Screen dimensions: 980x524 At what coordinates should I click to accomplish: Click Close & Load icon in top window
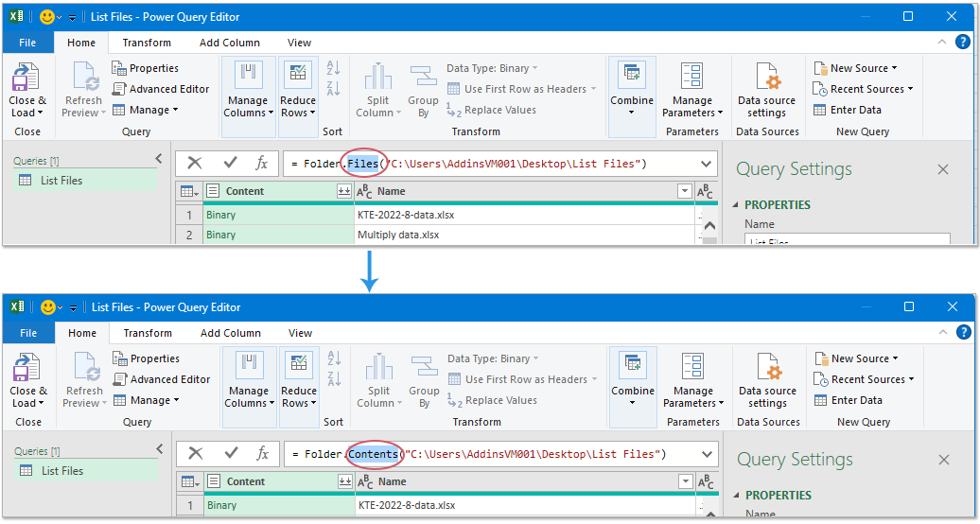click(x=27, y=77)
